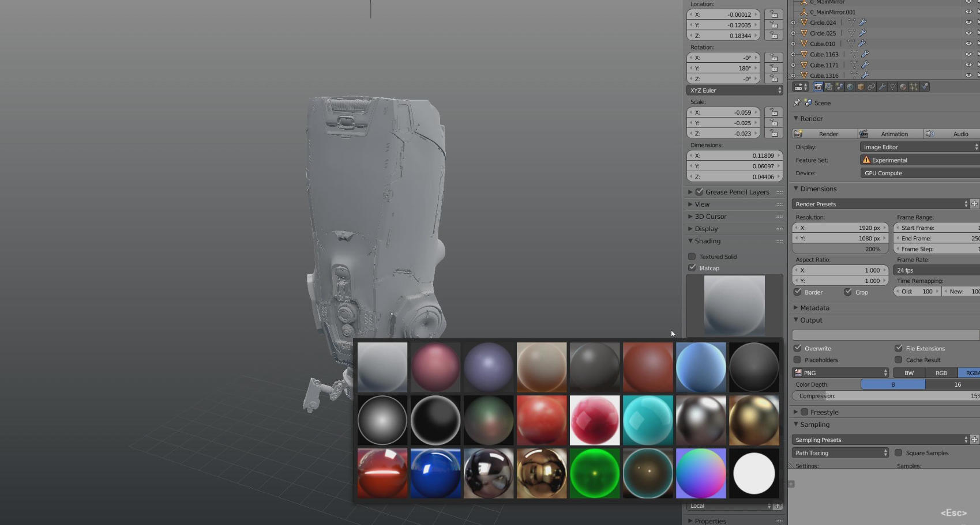Screen dimensions: 980x525
Task: Click the Animation render button
Action: [889, 134]
